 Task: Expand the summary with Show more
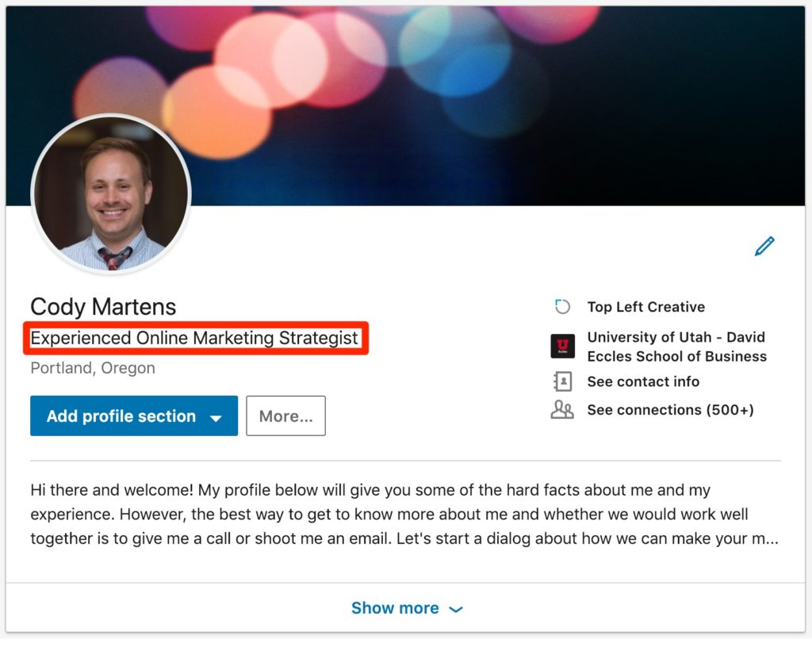(406, 608)
